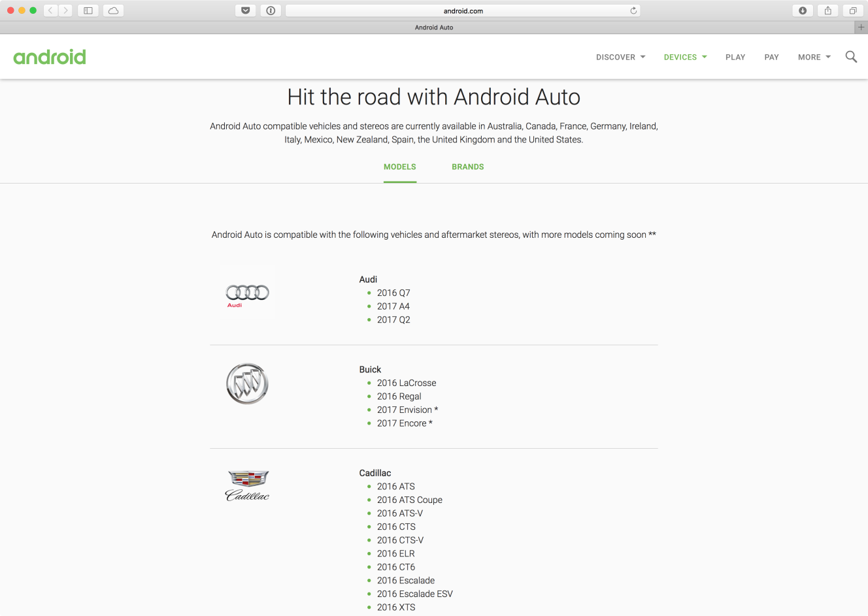Click the 2017 Envision list item
This screenshot has height=616, width=868.
pyautogui.click(x=407, y=410)
